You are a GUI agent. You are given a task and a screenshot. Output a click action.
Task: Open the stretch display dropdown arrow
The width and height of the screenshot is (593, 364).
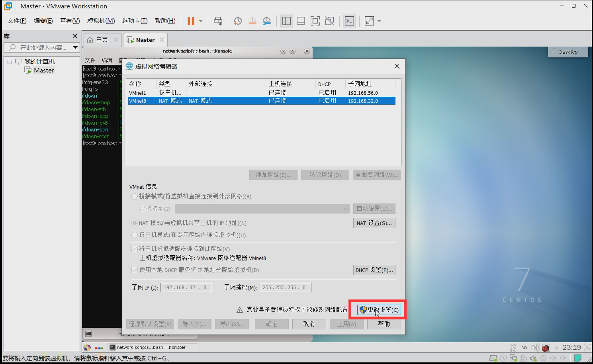[379, 21]
